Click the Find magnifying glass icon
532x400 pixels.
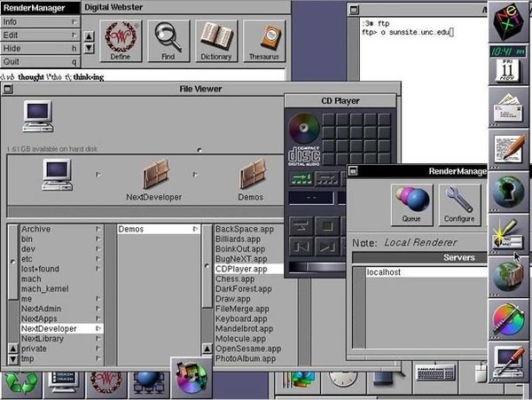point(168,40)
